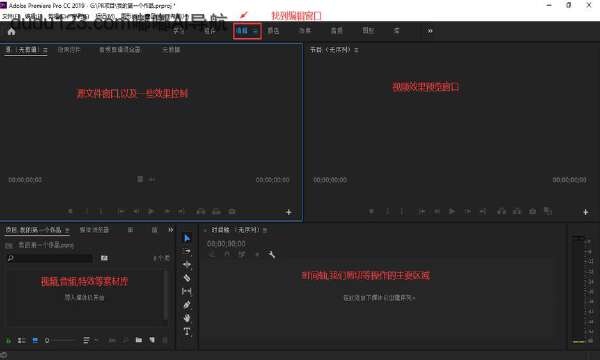
Task: Expand the project panel tabs overflow chevron
Action: tap(171, 230)
